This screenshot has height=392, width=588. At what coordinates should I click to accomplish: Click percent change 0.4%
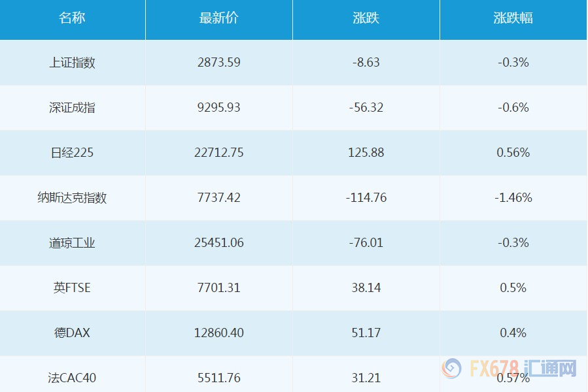[513, 333]
